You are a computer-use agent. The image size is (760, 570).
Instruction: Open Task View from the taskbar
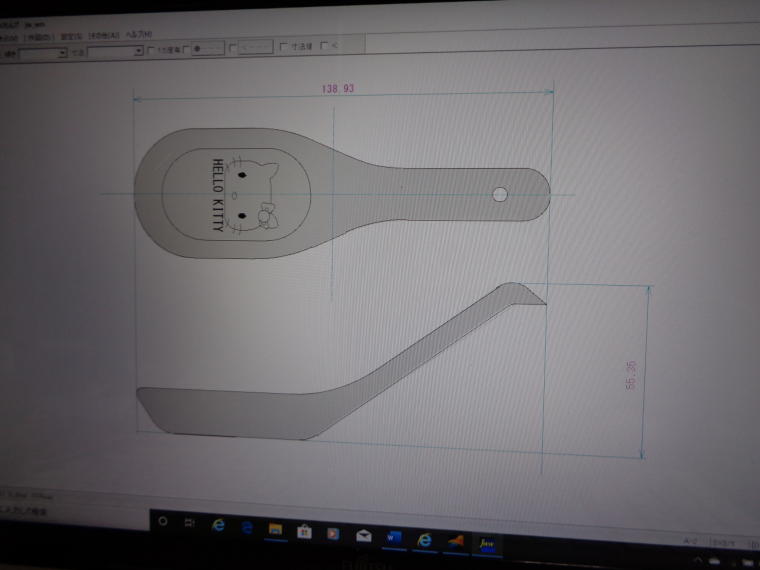[x=190, y=522]
